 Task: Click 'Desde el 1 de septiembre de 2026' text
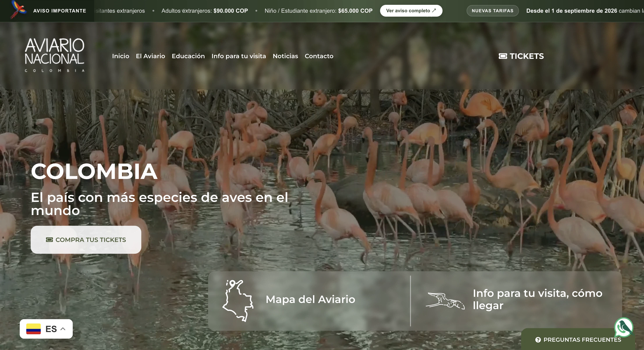pyautogui.click(x=571, y=11)
